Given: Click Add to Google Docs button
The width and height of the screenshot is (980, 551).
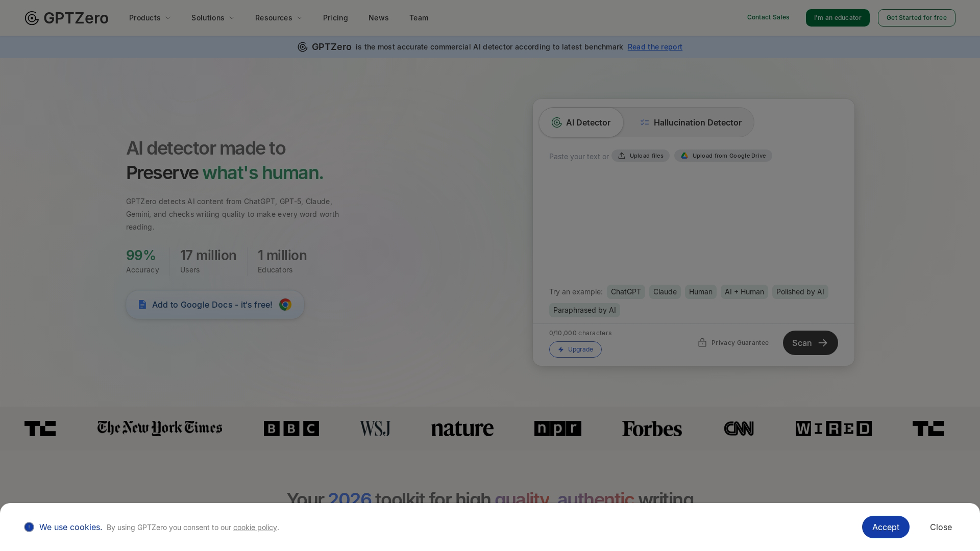Looking at the screenshot, I should pyautogui.click(x=215, y=305).
